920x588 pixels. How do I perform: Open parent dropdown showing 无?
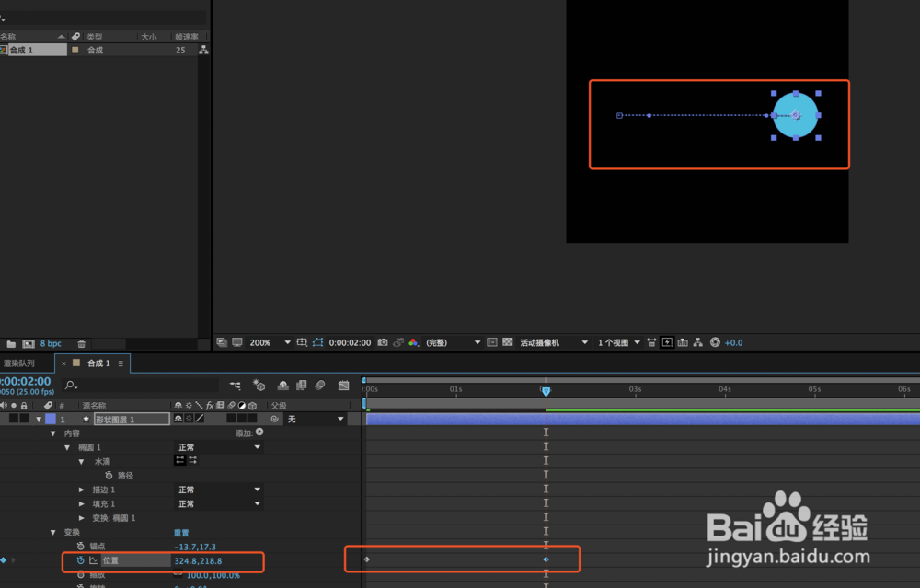pyautogui.click(x=315, y=419)
